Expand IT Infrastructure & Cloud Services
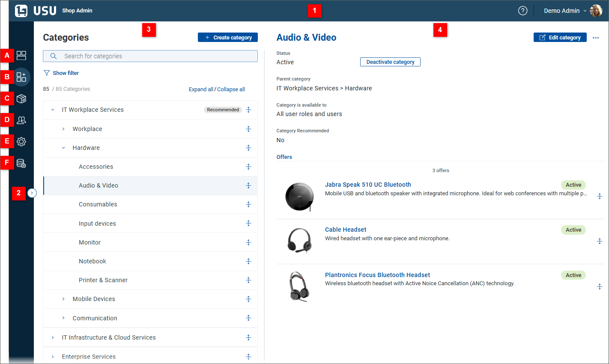 (x=53, y=337)
